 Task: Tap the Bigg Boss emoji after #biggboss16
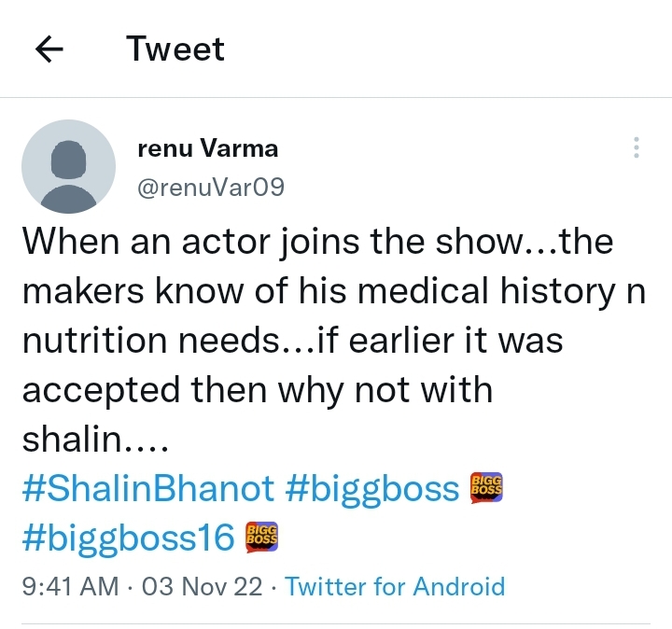coord(262,537)
